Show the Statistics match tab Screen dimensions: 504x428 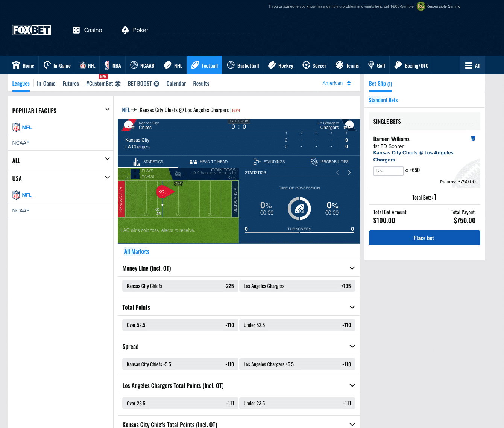(x=148, y=162)
